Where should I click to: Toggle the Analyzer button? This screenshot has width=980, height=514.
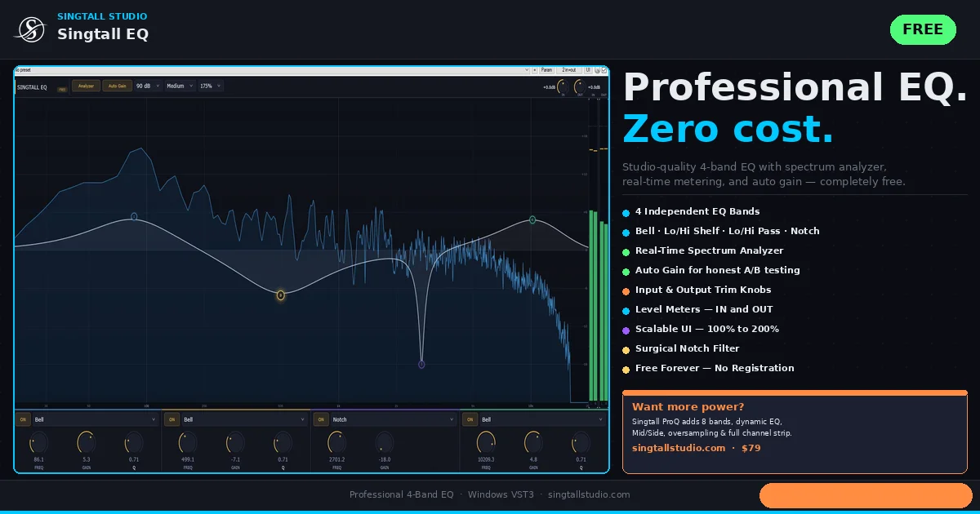click(86, 86)
